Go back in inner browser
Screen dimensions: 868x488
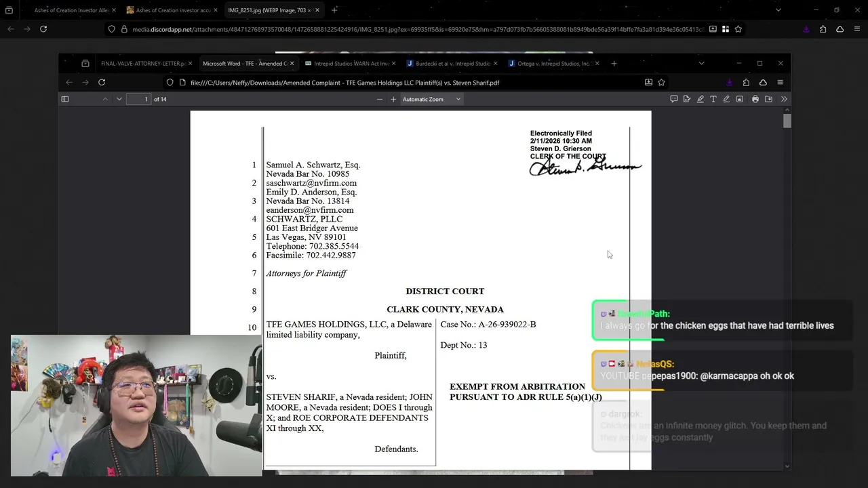pyautogui.click(x=69, y=82)
